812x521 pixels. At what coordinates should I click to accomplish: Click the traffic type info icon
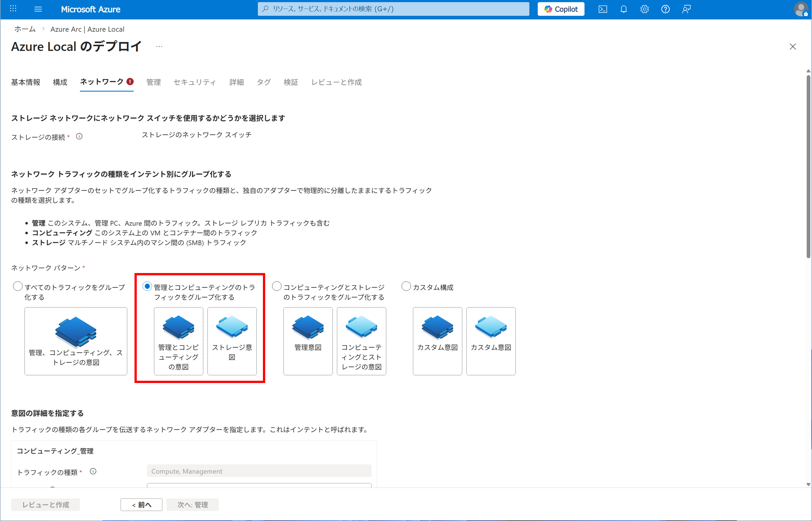pos(93,471)
